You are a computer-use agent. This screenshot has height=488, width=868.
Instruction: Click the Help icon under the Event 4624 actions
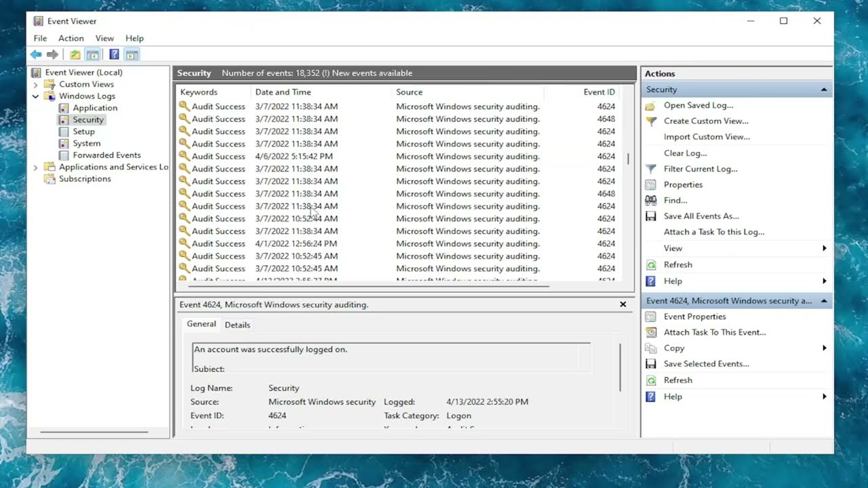click(x=651, y=396)
